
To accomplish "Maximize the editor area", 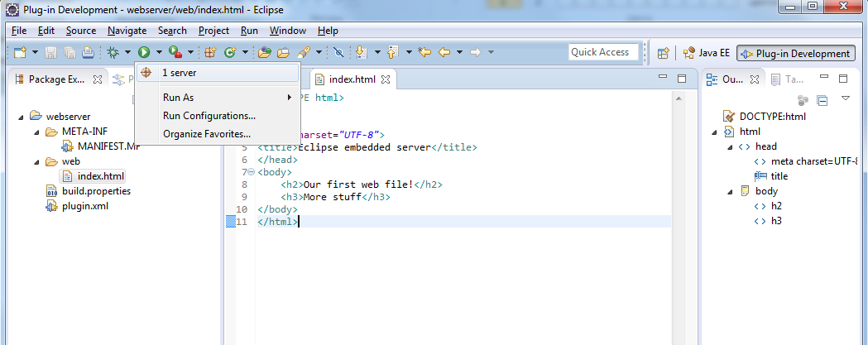I will coord(682,79).
